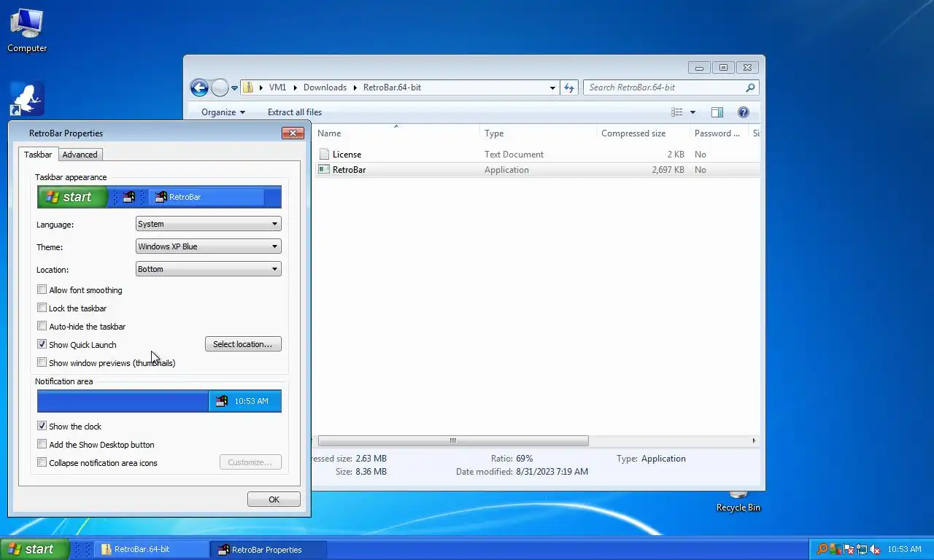This screenshot has height=560, width=934.
Task: Click the horizontal scrollbar thumb in Explorer
Action: (453, 440)
